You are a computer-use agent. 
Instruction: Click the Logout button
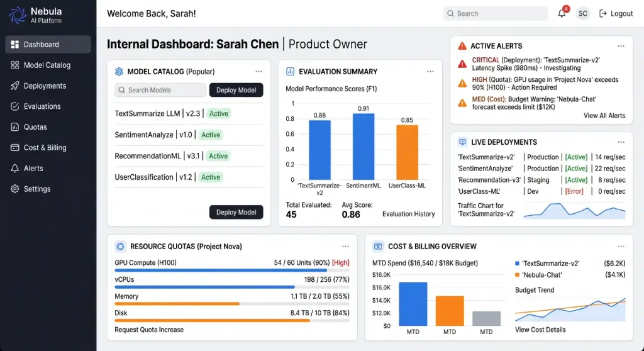(x=616, y=14)
